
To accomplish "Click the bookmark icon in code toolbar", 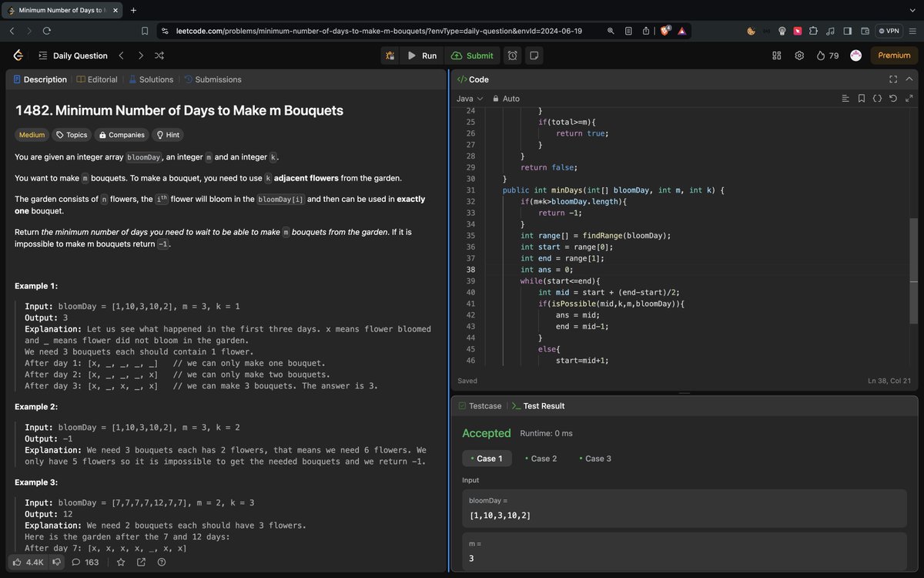I will 861,99.
